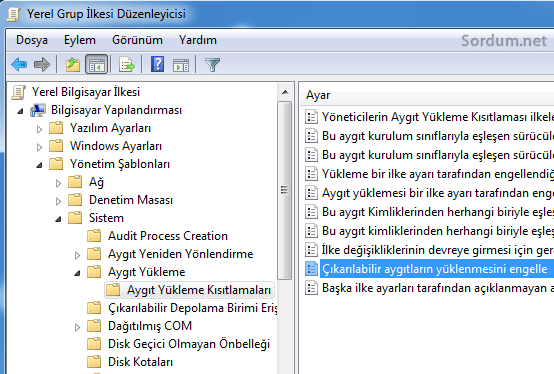
Task: Select Aygıt Yeniden Yönlendirme label
Action: 181,254
